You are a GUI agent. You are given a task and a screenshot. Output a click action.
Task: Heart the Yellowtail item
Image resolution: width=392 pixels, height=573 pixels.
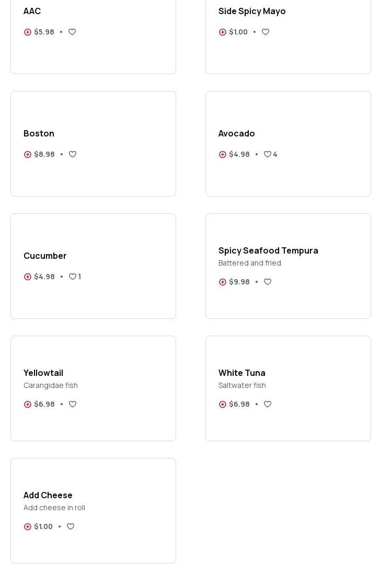tap(73, 404)
